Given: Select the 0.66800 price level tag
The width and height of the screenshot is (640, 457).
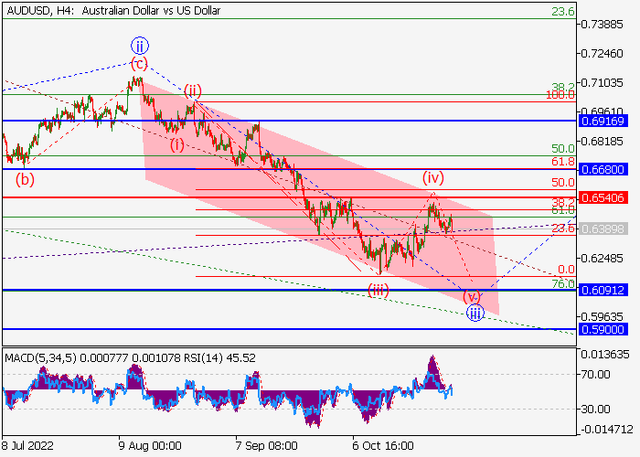Looking at the screenshot, I should pos(603,169).
